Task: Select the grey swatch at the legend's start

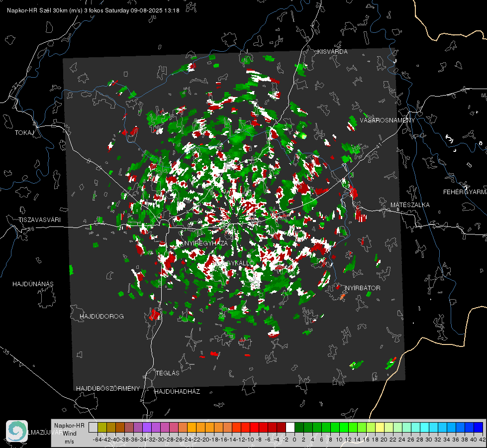Action: pyautogui.click(x=93, y=427)
